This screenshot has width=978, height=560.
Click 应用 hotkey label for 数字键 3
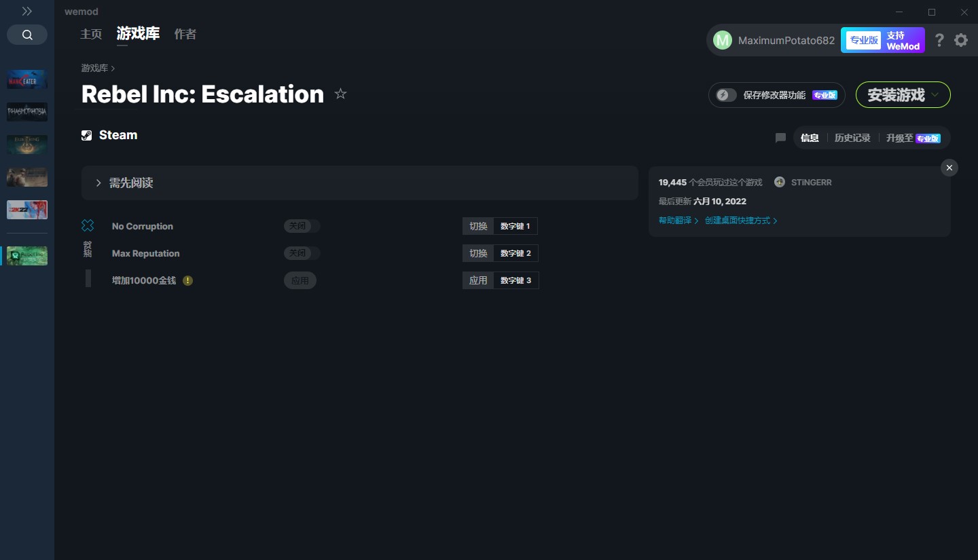click(478, 280)
